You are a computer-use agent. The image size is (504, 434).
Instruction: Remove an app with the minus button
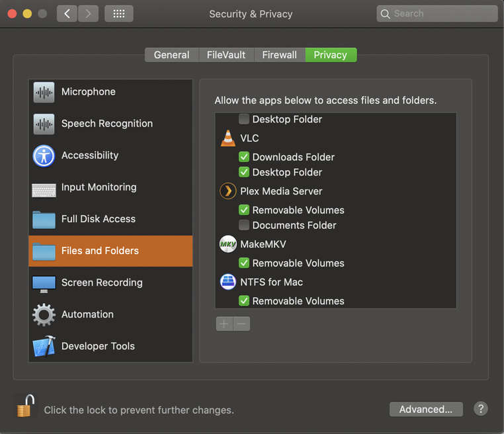(x=241, y=324)
